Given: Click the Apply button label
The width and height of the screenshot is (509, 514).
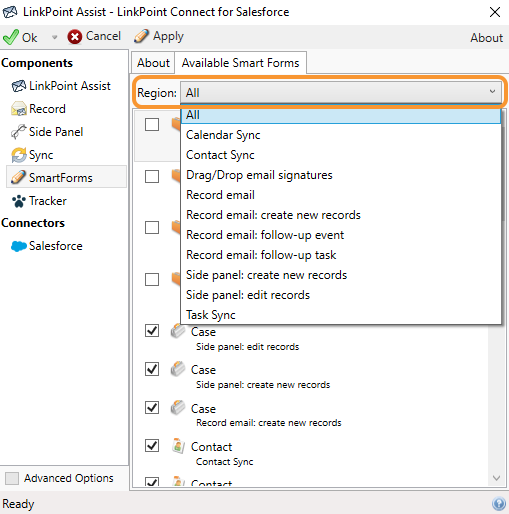Looking at the screenshot, I should pos(168,36).
